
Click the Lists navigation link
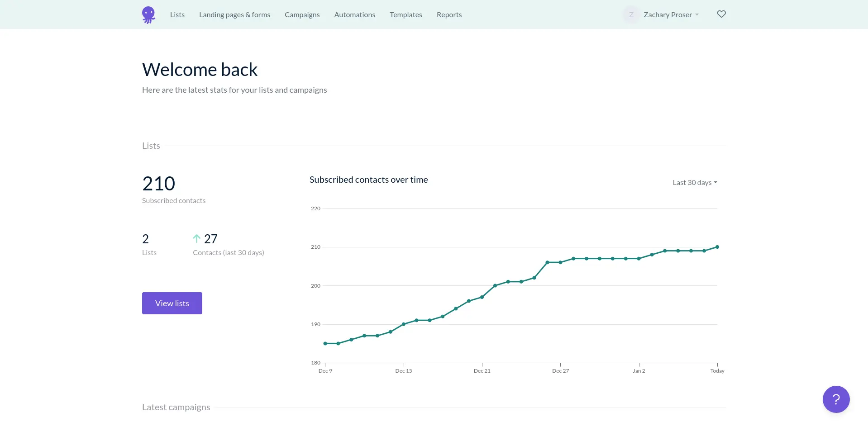[x=177, y=14]
